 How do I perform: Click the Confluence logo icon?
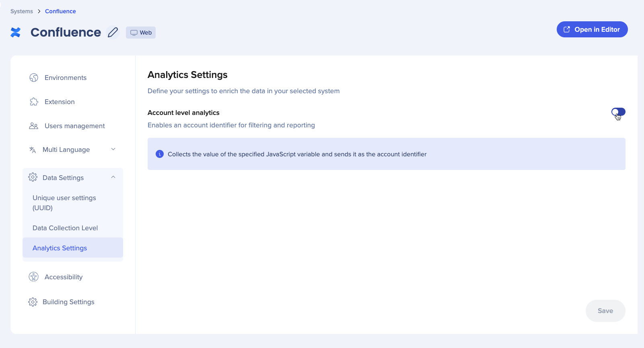16,32
